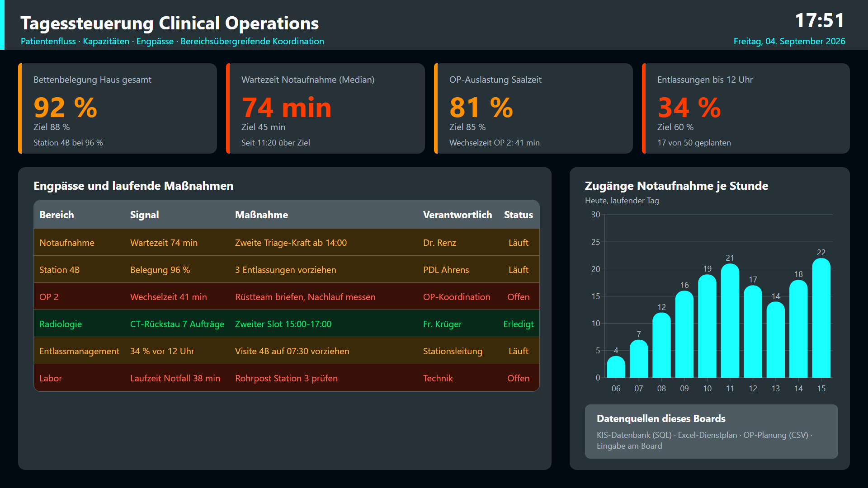
Task: Select the Entlassmanagement table cell
Action: click(79, 351)
